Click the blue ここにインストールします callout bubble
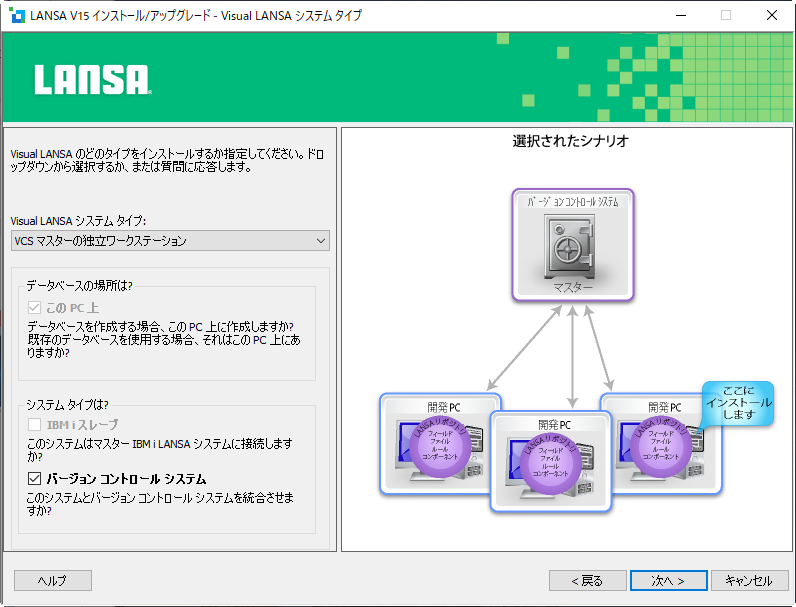 coord(739,403)
